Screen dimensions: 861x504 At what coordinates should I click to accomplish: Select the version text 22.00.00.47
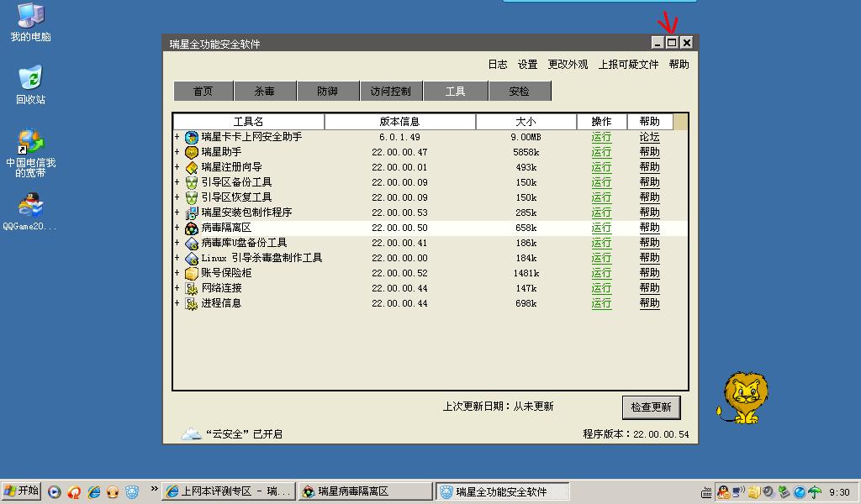(x=399, y=153)
